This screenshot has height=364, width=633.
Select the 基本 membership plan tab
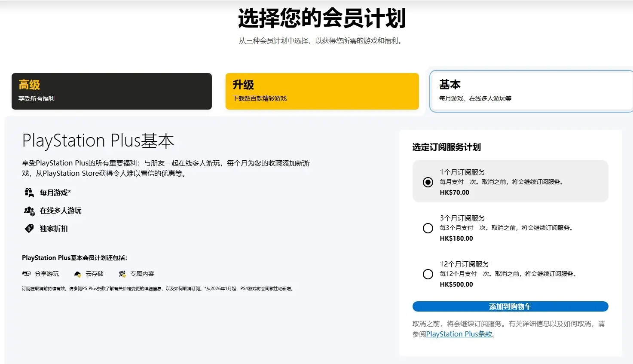tap(531, 91)
